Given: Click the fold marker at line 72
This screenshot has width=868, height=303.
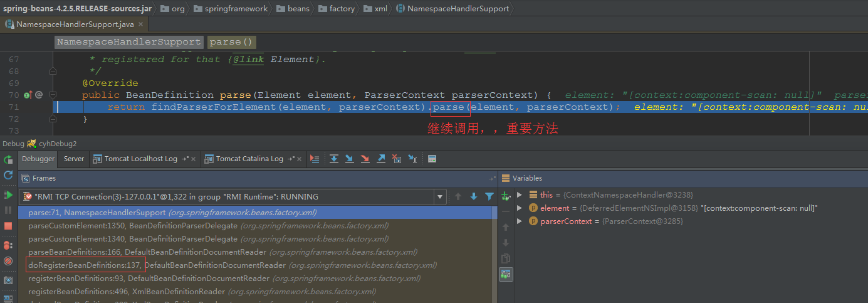Looking at the screenshot, I should click(53, 119).
